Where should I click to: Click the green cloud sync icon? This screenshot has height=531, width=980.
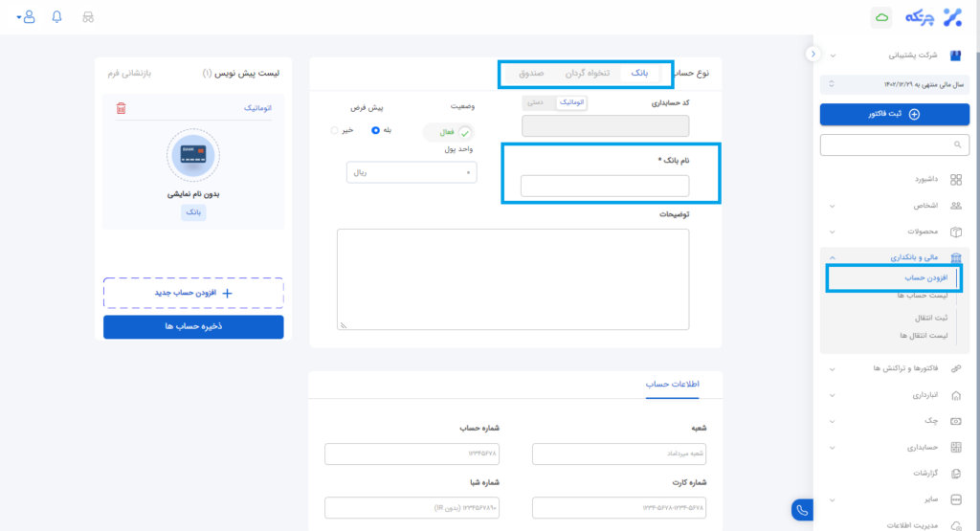click(x=882, y=17)
